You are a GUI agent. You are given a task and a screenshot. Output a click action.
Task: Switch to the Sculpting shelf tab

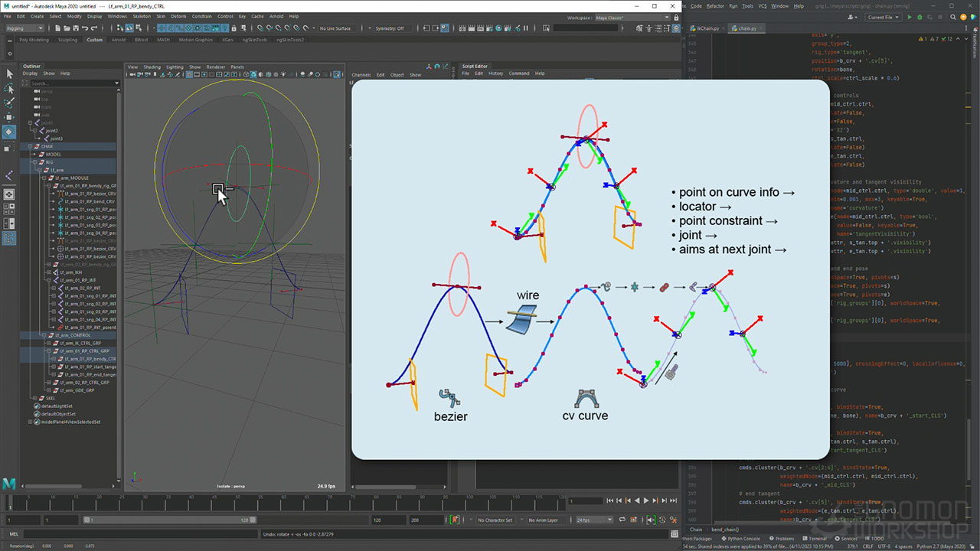tap(68, 40)
